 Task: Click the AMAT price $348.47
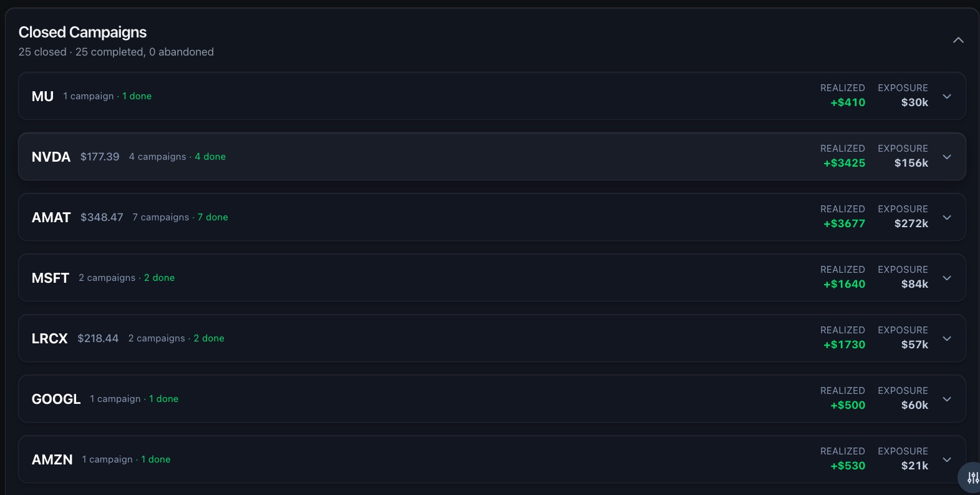[102, 217]
